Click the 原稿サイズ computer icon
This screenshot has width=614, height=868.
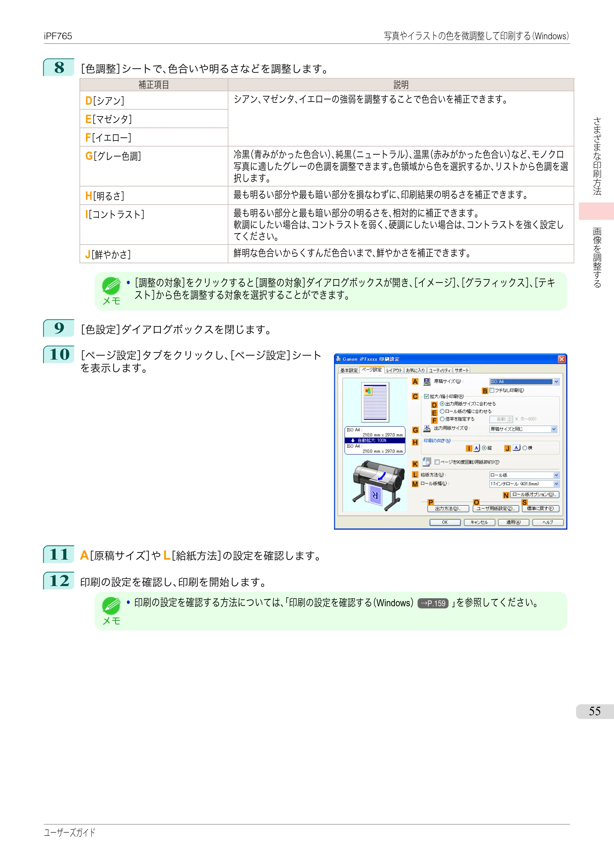tap(427, 381)
